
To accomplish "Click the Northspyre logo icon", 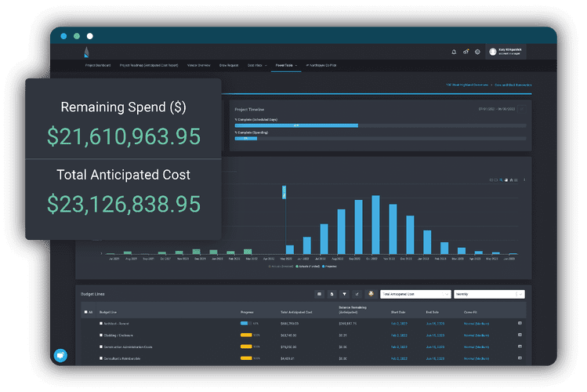I will 86,52.
